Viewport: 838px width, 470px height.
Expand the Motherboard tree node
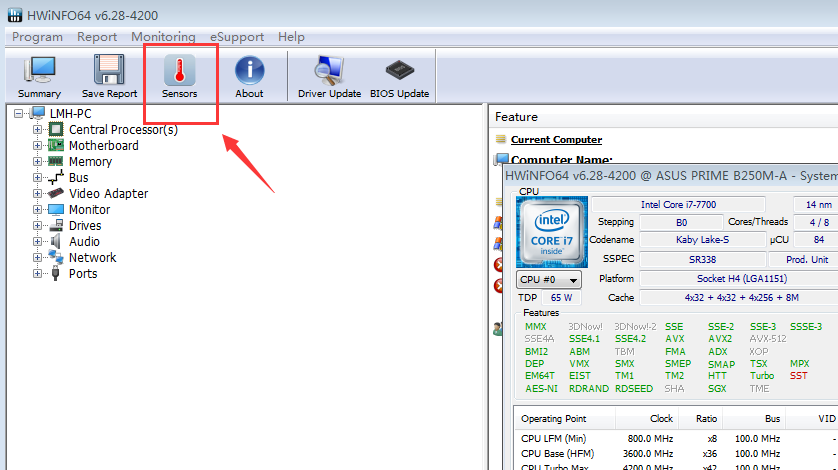(x=37, y=145)
